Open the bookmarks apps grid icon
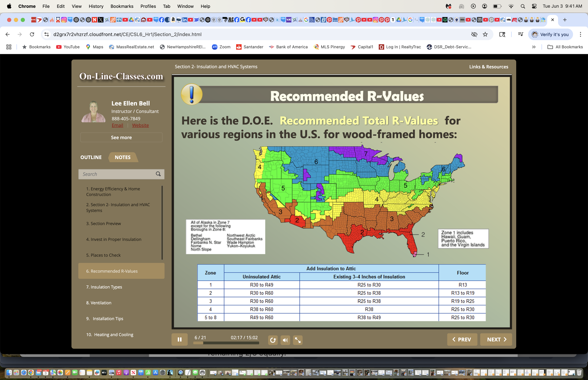This screenshot has height=380, width=588. pyautogui.click(x=9, y=47)
